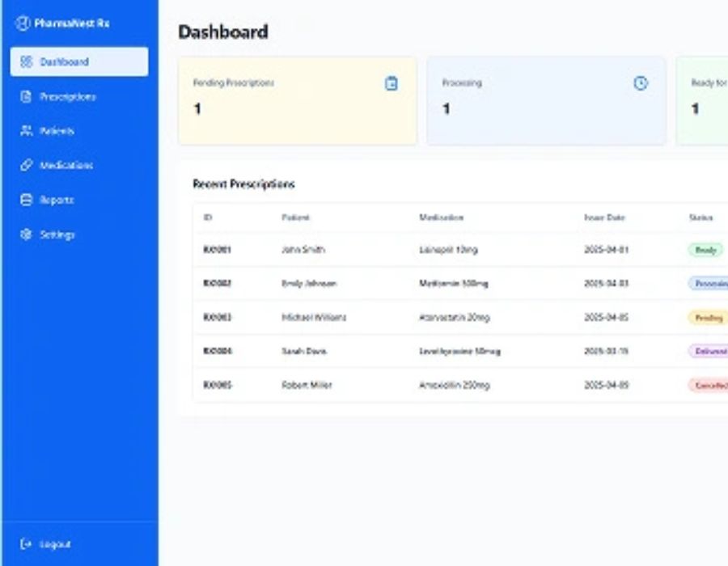
Task: Click the Medications pill icon
Action: 27,165
